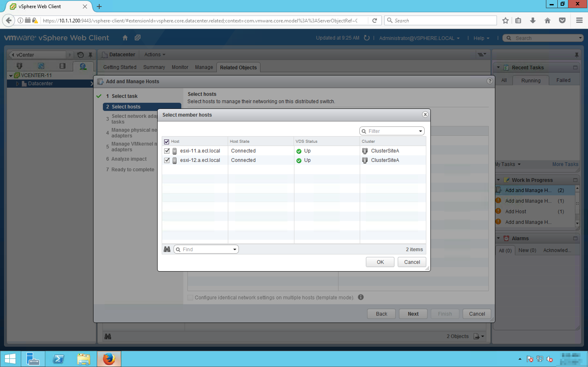Viewport: 588px width, 367px height.
Task: Open PowerShell from the taskbar
Action: [59, 359]
